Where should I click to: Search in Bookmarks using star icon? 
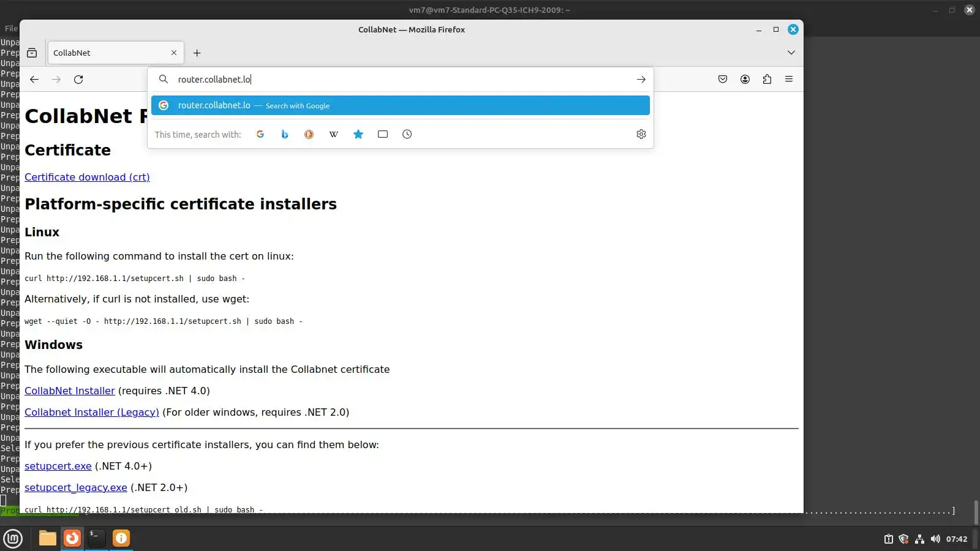(358, 134)
